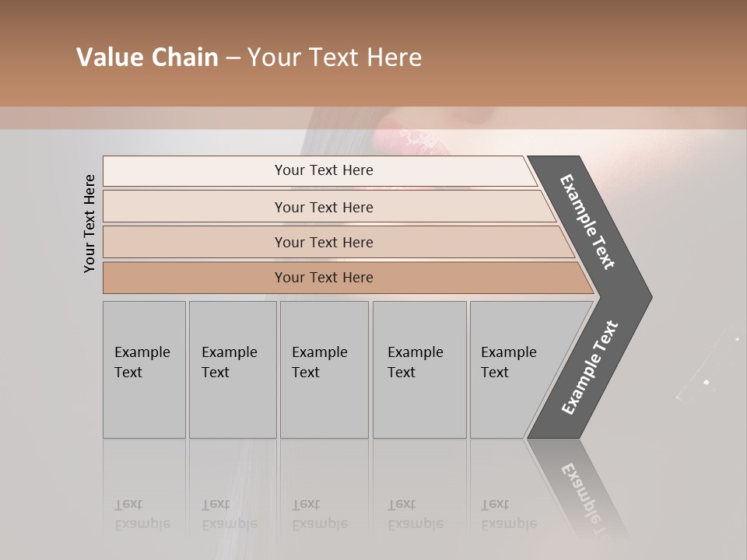Click the darkest bottom 'Your Text Here' bar
This screenshot has width=747, height=560.
pos(324,278)
